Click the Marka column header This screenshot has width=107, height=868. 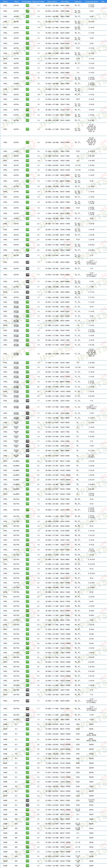pyautogui.click(x=5, y=2)
